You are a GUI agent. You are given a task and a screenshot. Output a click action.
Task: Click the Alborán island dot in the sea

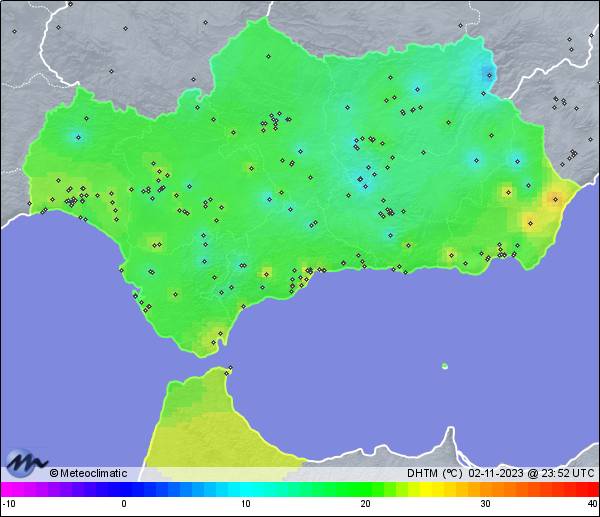click(x=444, y=366)
